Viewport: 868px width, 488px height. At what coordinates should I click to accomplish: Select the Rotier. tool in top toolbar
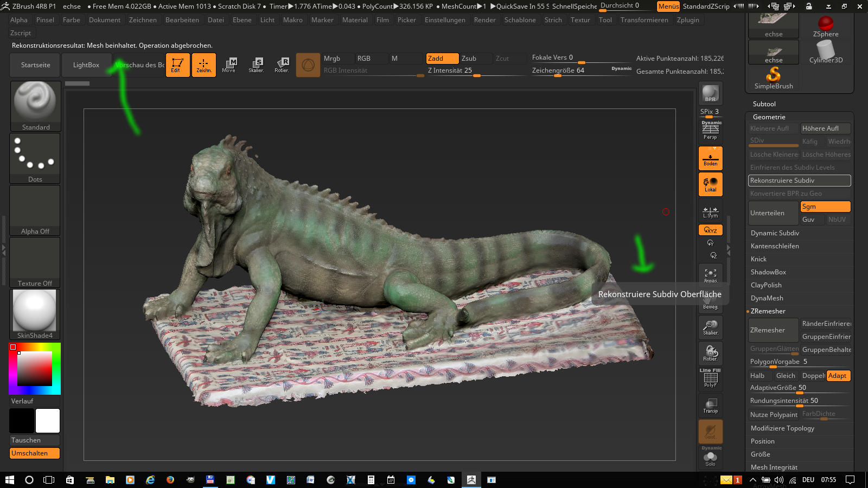point(282,65)
